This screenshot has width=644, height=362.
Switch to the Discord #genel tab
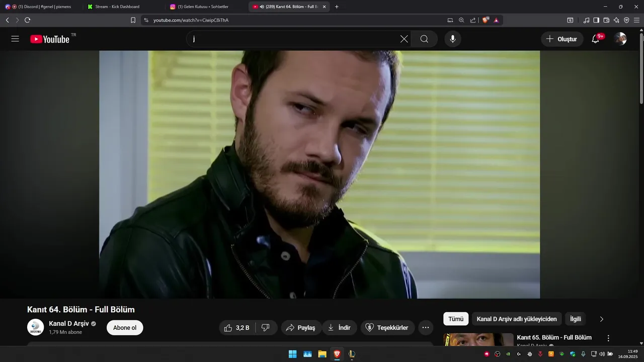(40, 7)
